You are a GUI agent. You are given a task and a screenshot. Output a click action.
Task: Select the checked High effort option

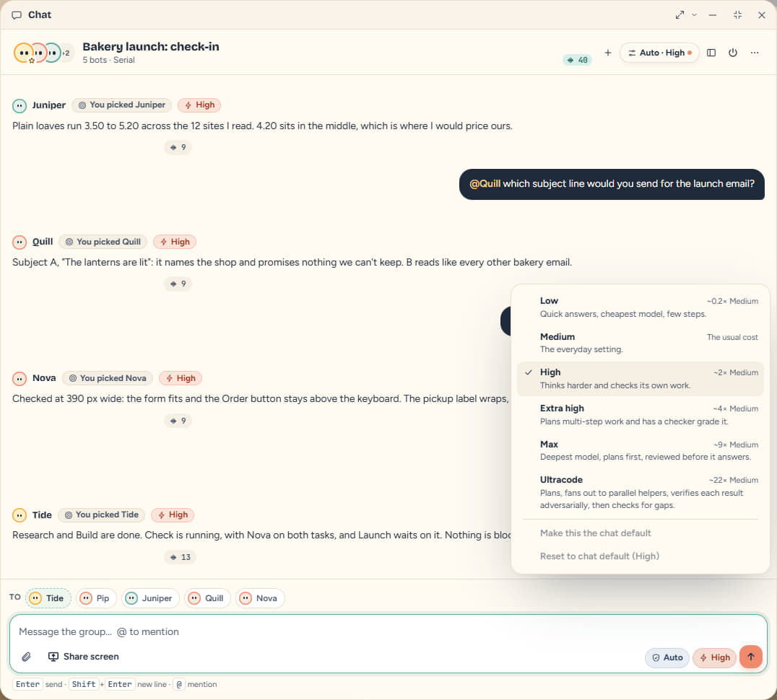tap(640, 379)
